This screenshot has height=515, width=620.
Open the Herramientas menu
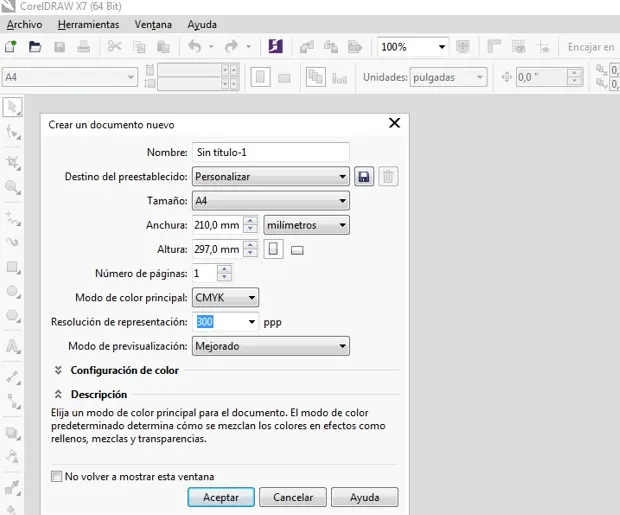click(88, 24)
